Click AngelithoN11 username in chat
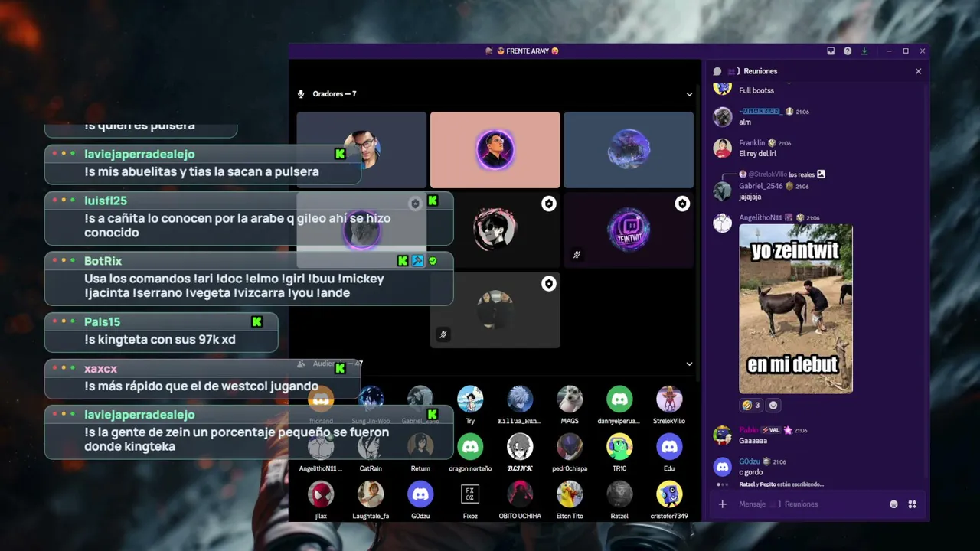This screenshot has width=980, height=551. tap(760, 218)
